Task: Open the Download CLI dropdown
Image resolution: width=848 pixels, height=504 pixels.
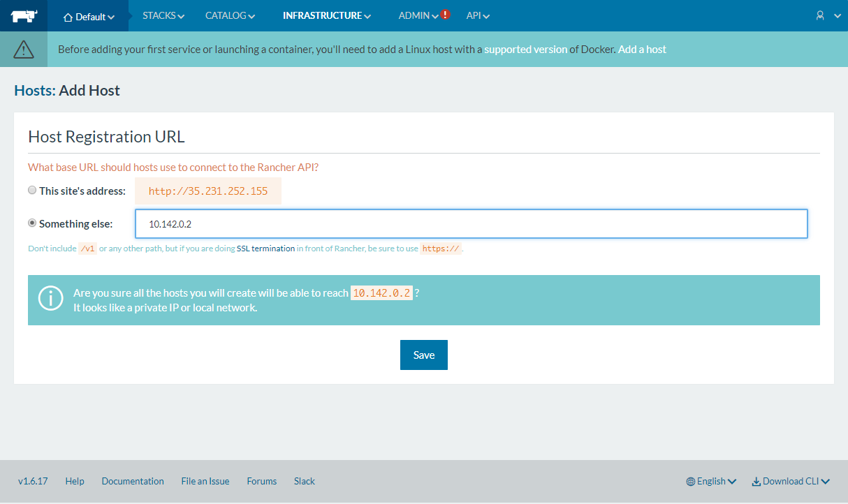Action: coord(791,481)
